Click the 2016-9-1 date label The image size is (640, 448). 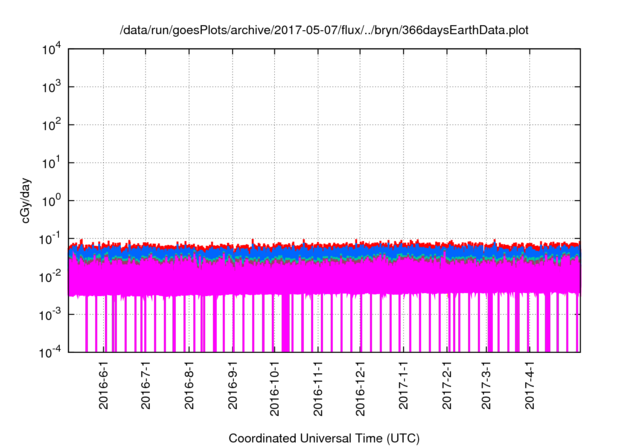pos(233,385)
